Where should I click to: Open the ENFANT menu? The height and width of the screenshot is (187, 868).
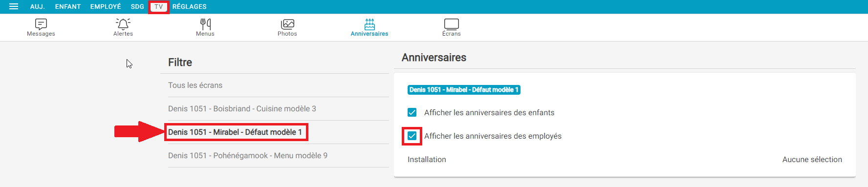coord(68,7)
